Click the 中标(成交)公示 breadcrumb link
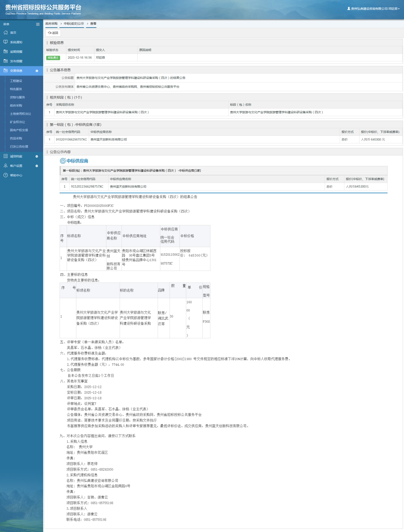Screen dimensions: 404x532 74,24
